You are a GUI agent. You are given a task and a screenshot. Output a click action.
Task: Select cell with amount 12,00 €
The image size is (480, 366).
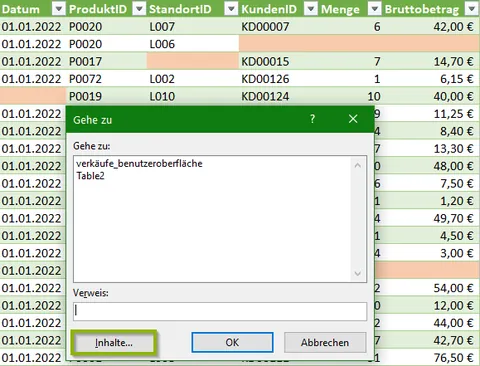(x=431, y=305)
